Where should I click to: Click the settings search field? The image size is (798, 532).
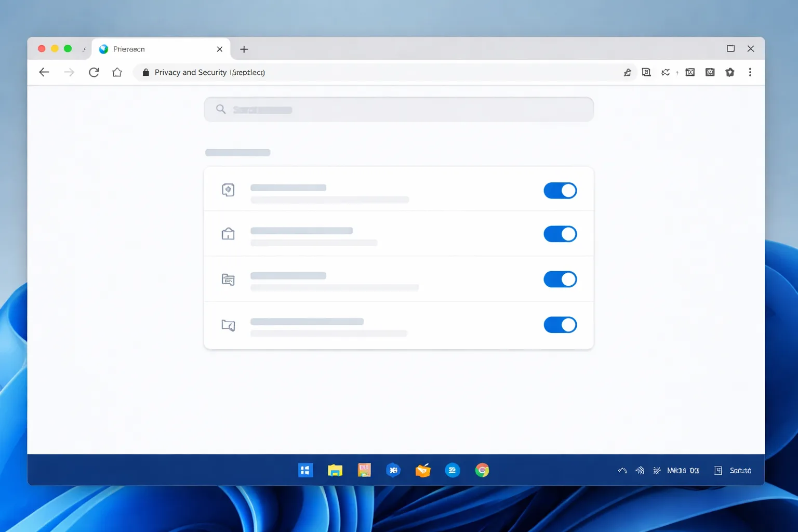tap(398, 110)
